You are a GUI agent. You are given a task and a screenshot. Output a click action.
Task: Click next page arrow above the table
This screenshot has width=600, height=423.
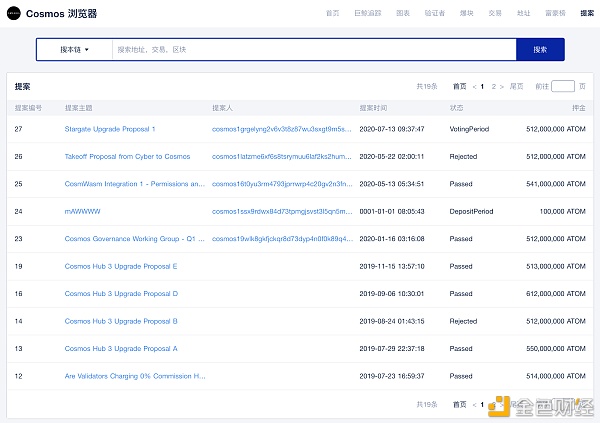[502, 87]
